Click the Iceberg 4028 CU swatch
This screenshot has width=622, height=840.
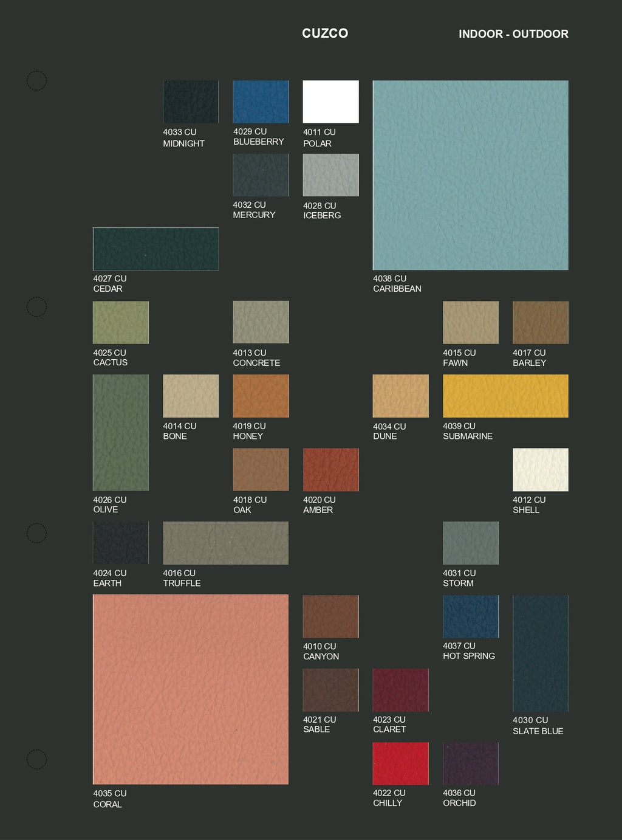(x=331, y=175)
